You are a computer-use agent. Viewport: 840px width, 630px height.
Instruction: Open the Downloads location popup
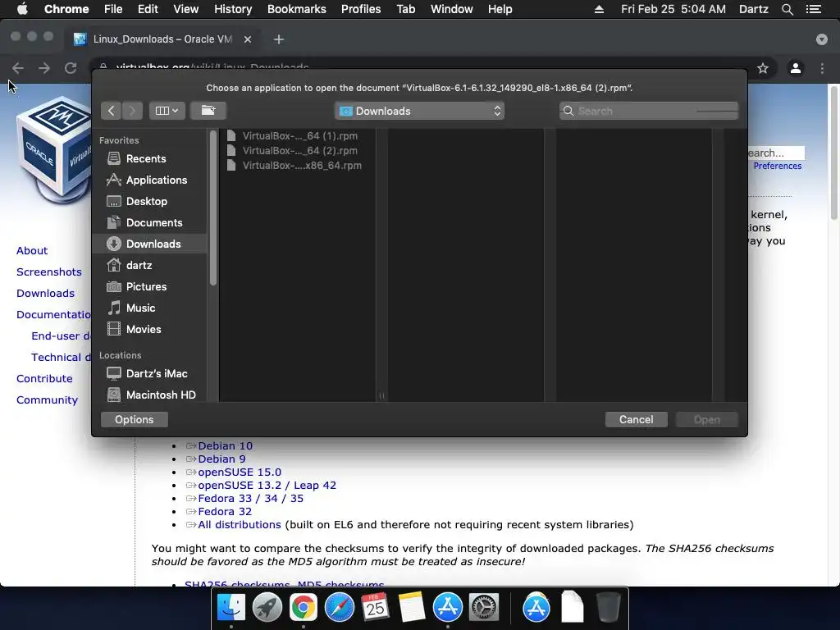(419, 111)
